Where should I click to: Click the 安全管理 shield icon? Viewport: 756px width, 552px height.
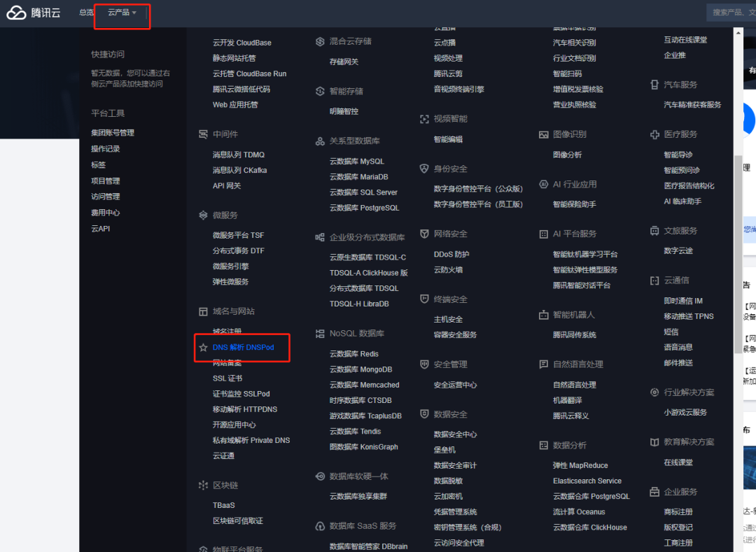pos(424,365)
